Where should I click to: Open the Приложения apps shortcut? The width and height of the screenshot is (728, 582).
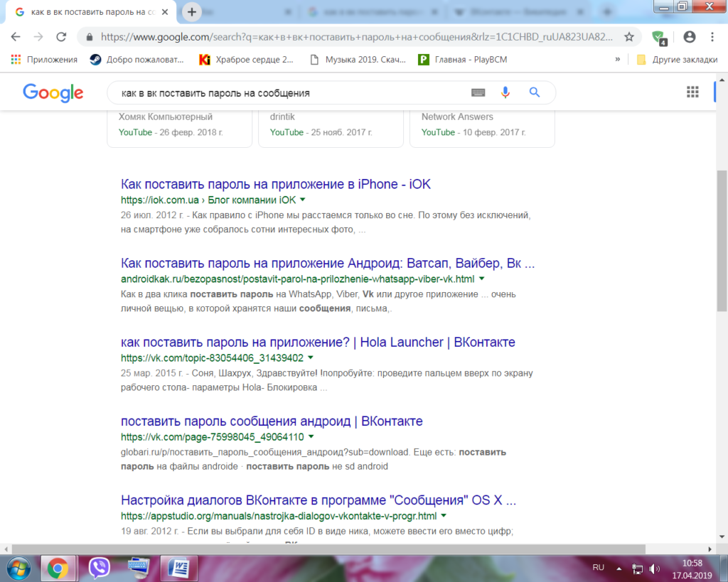[x=44, y=60]
